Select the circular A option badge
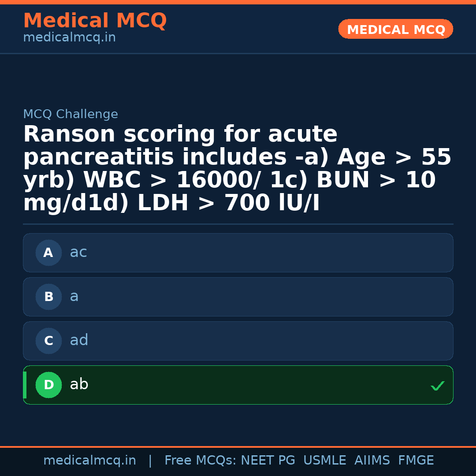 click(48, 253)
